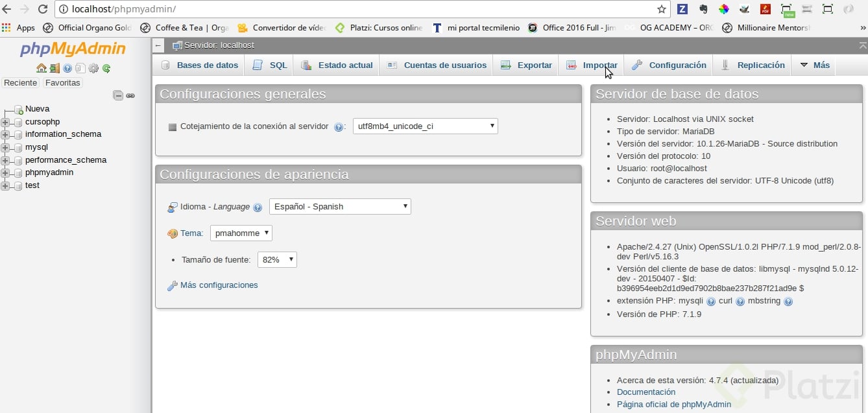Show the Favoritas tables list
Viewport: 868px width, 413px height.
(63, 83)
